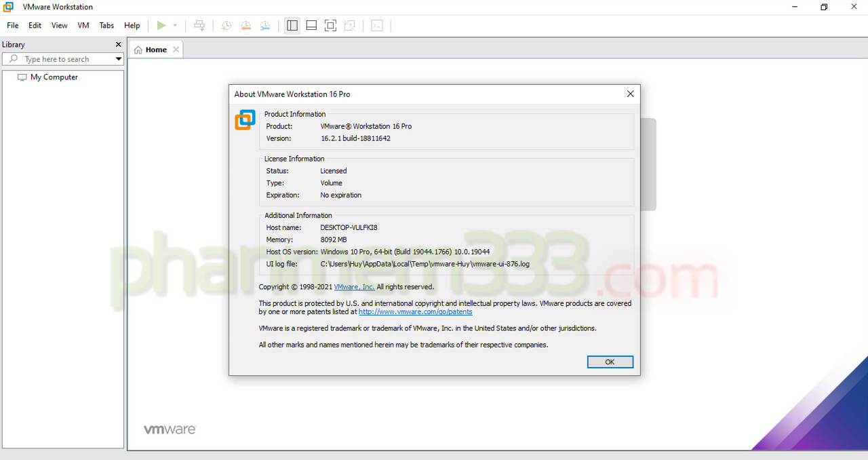Toggle the Show Library sidebar icon

(292, 26)
